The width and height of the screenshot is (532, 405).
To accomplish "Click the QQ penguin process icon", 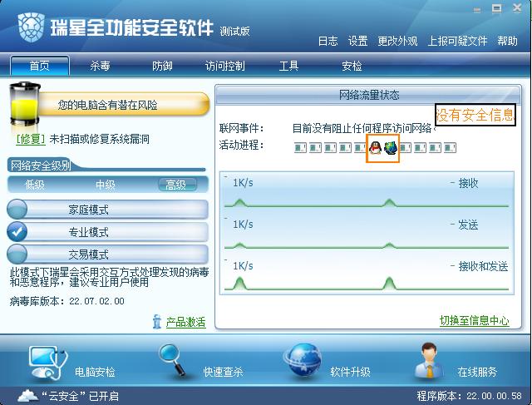I will point(375,148).
